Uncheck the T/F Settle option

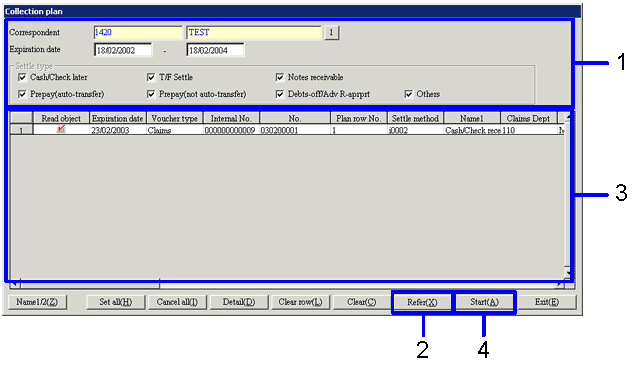(x=151, y=77)
